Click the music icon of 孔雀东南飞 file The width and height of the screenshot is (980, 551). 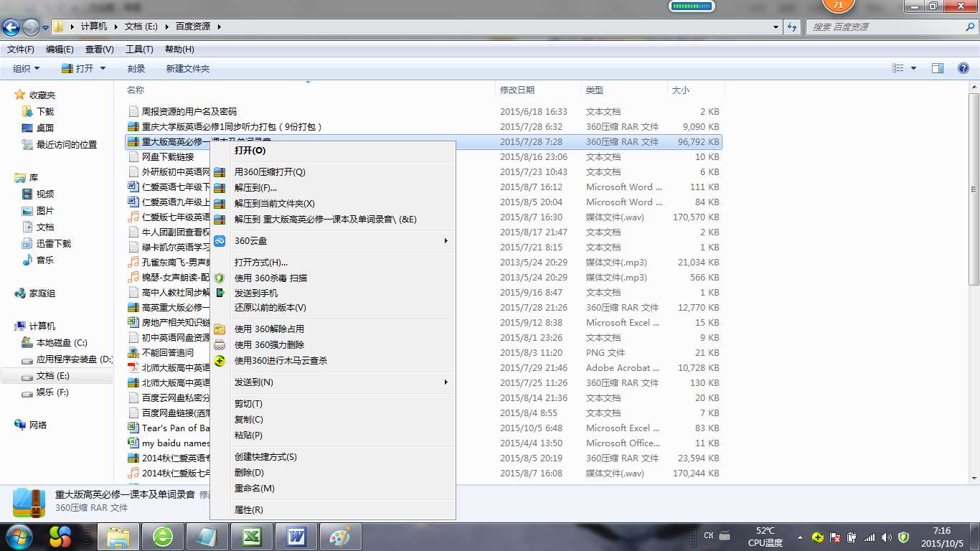click(133, 263)
